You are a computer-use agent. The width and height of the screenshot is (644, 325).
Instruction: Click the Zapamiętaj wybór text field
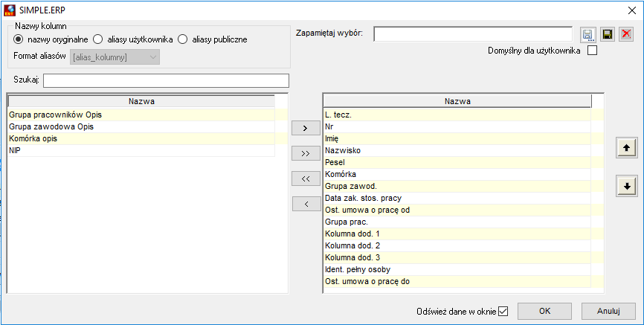coord(473,34)
